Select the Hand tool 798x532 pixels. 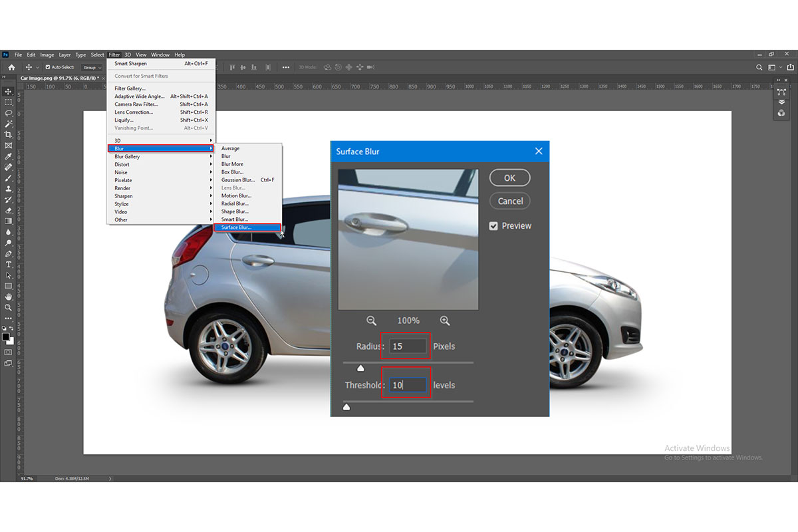pos(8,297)
